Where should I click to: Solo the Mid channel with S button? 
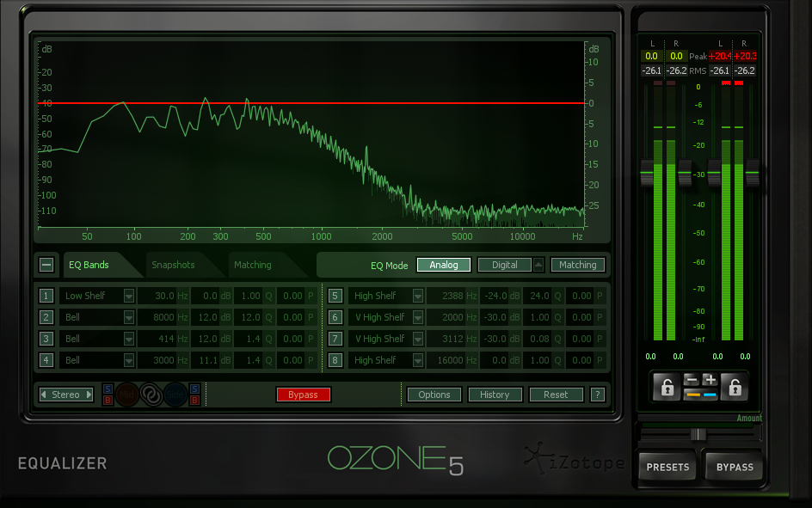pos(108,389)
